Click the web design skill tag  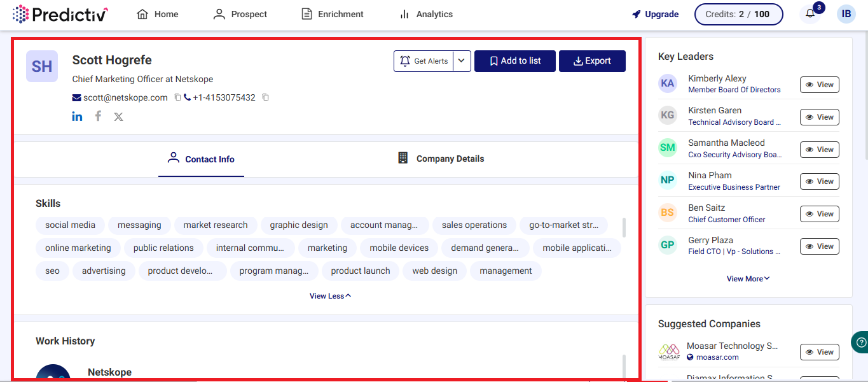(435, 271)
